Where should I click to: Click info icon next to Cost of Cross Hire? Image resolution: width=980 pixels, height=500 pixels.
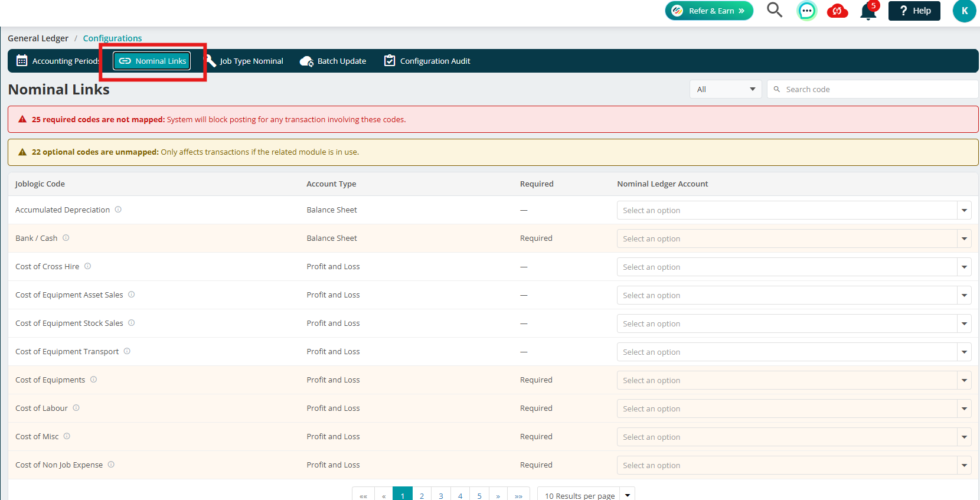pyautogui.click(x=87, y=266)
